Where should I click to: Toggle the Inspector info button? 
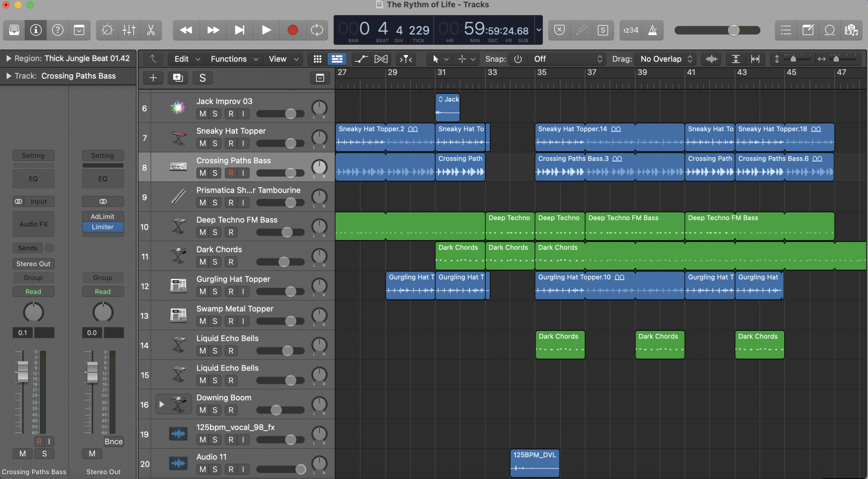point(36,30)
